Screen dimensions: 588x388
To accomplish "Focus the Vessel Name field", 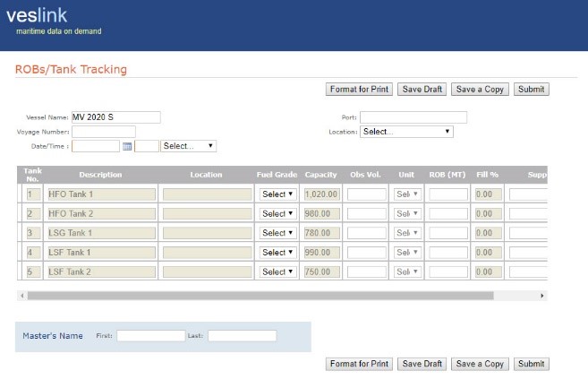I will pos(115,117).
